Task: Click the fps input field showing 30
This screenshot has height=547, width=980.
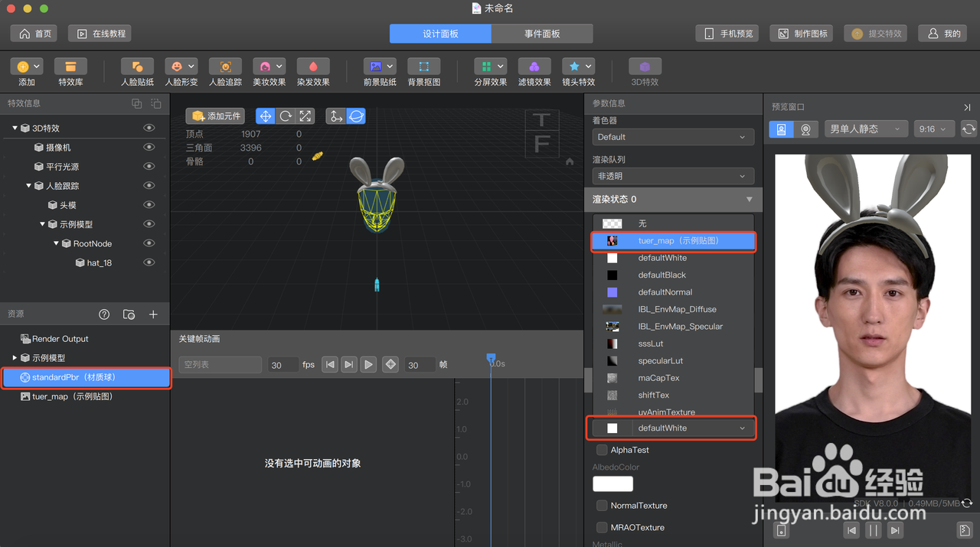Action: [x=283, y=365]
